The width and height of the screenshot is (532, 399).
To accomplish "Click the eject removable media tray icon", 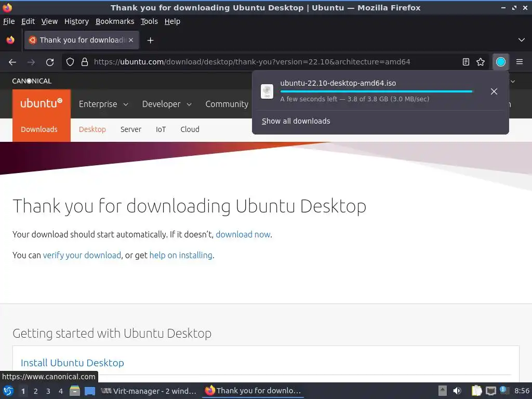I will pos(443,391).
